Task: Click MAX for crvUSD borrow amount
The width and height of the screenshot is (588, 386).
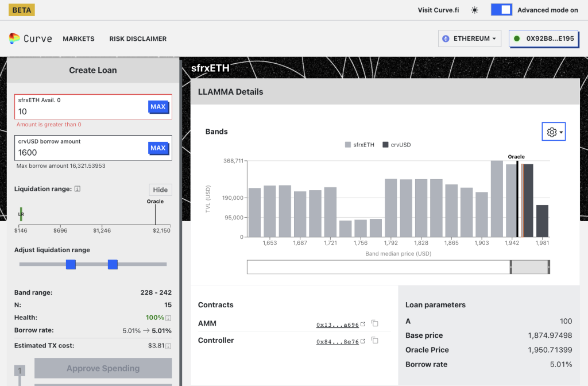Action: pyautogui.click(x=158, y=148)
